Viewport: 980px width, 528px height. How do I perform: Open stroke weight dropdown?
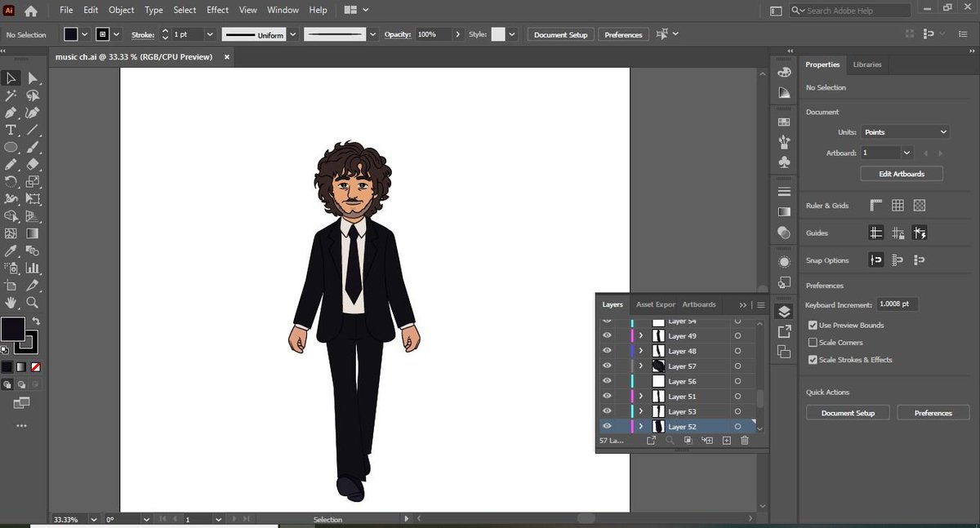click(x=209, y=34)
